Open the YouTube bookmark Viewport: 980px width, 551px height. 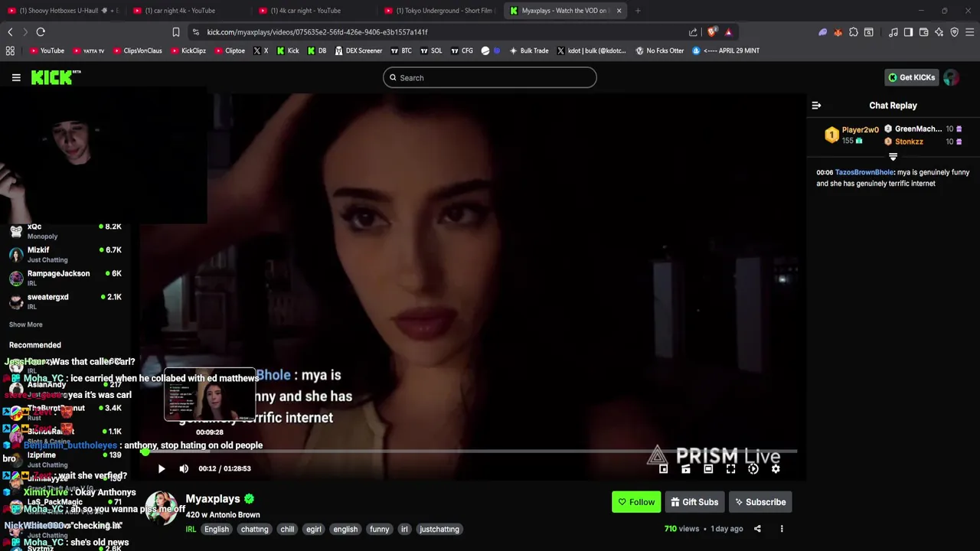[47, 51]
